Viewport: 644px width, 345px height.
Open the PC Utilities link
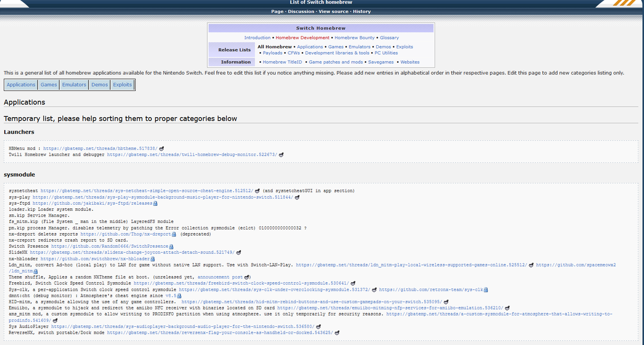pyautogui.click(x=386, y=53)
